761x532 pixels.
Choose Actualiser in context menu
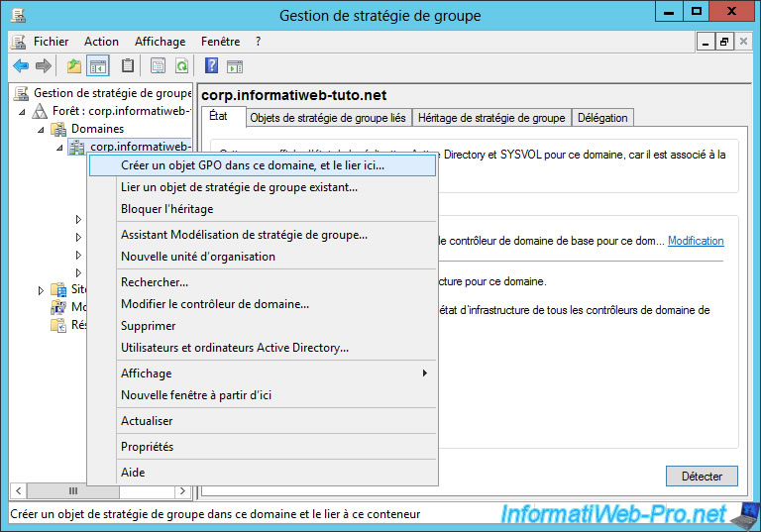pos(263,421)
